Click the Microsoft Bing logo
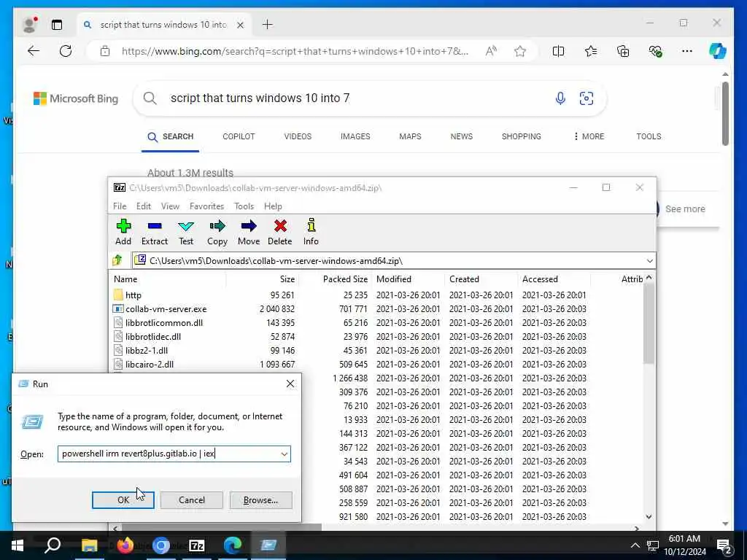747x560 pixels. point(76,98)
